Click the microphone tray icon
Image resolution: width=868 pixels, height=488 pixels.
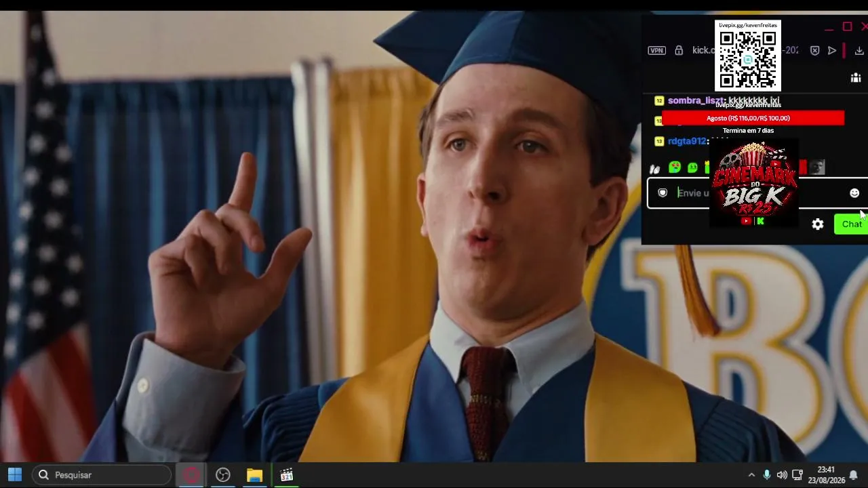coord(767,475)
